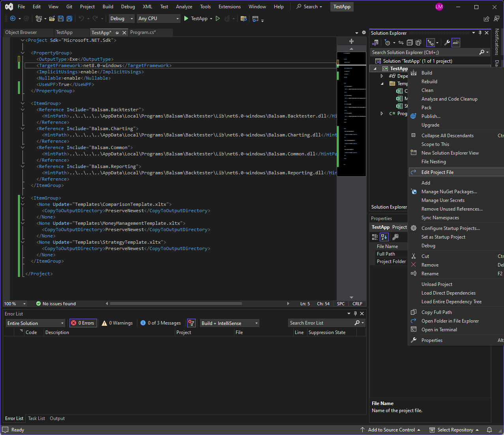Toggle nested view mode in Solution Explorer toolbar
This screenshot has height=435, width=504.
coord(431,43)
